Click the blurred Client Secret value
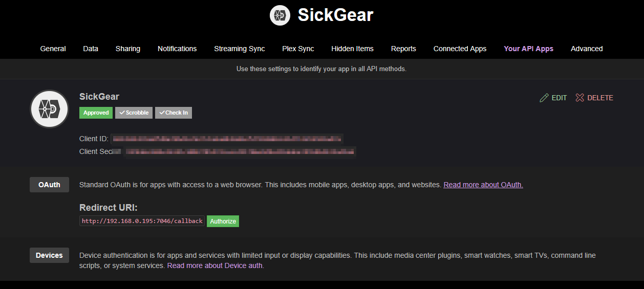 click(240, 151)
